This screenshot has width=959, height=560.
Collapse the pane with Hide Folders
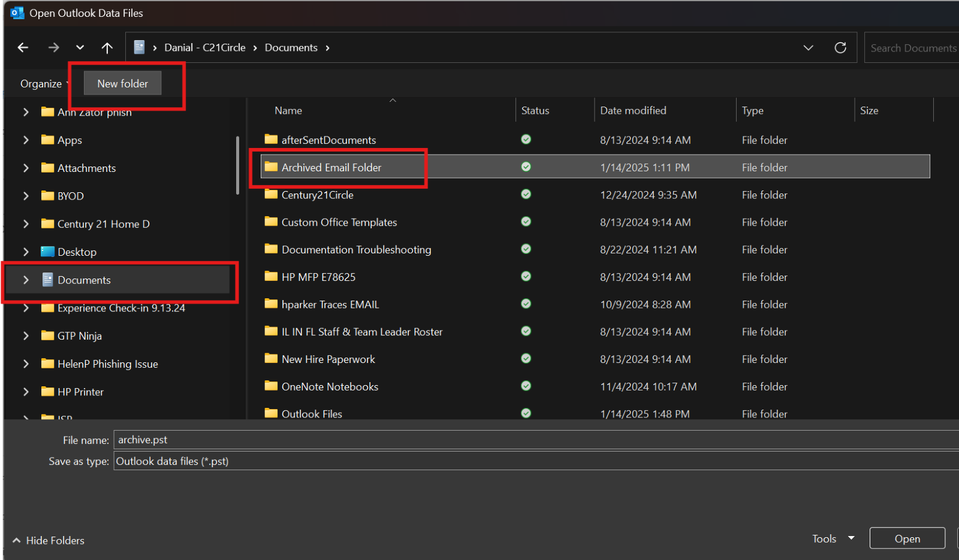tap(49, 540)
